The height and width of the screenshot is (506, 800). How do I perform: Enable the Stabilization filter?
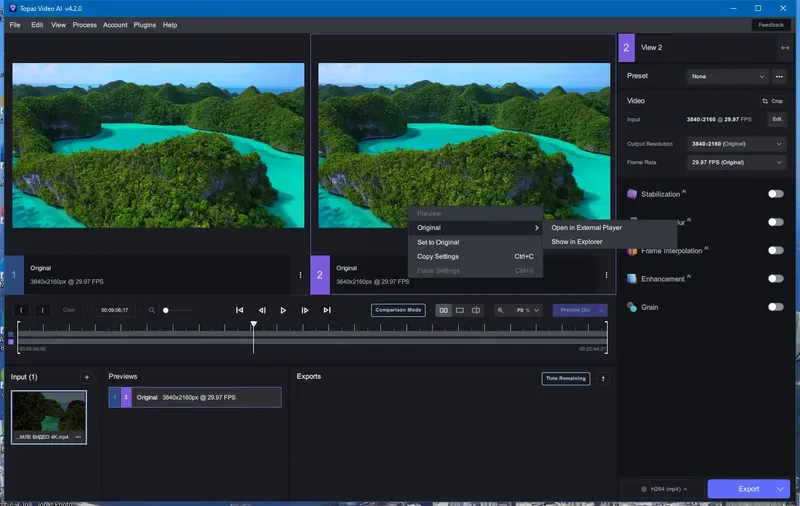coord(775,194)
